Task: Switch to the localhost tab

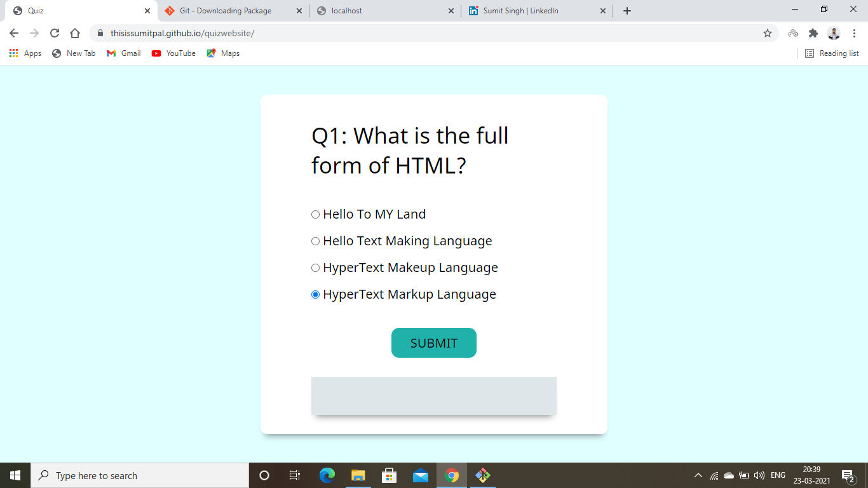Action: click(385, 11)
